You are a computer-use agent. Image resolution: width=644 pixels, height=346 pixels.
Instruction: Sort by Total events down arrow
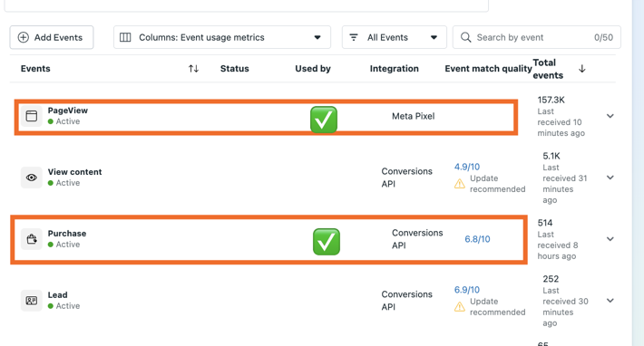coord(582,69)
